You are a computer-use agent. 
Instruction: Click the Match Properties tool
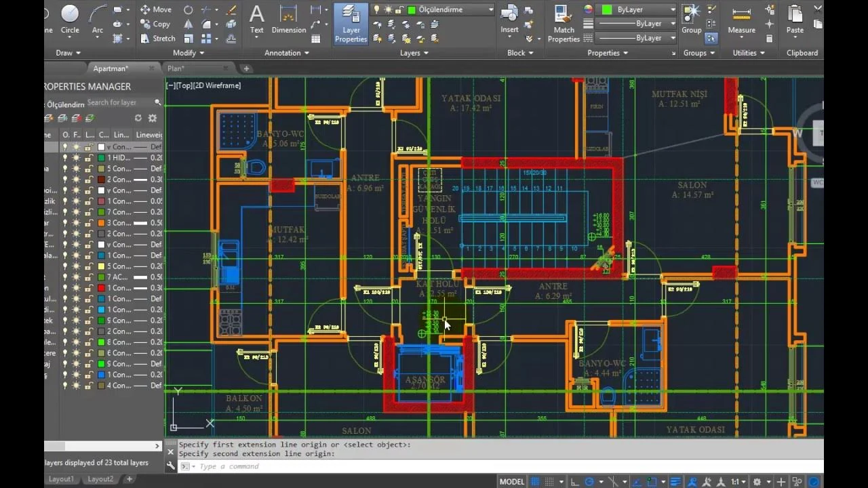564,24
